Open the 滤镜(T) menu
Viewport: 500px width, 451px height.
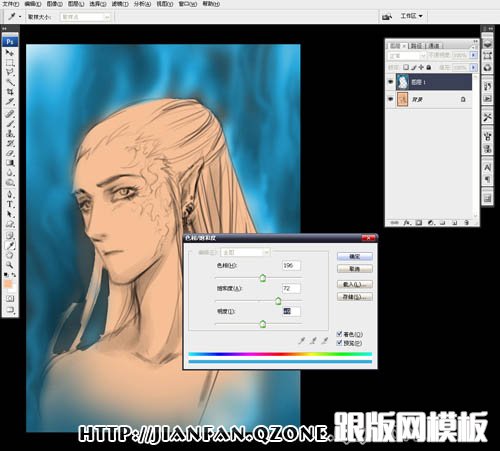120,4
